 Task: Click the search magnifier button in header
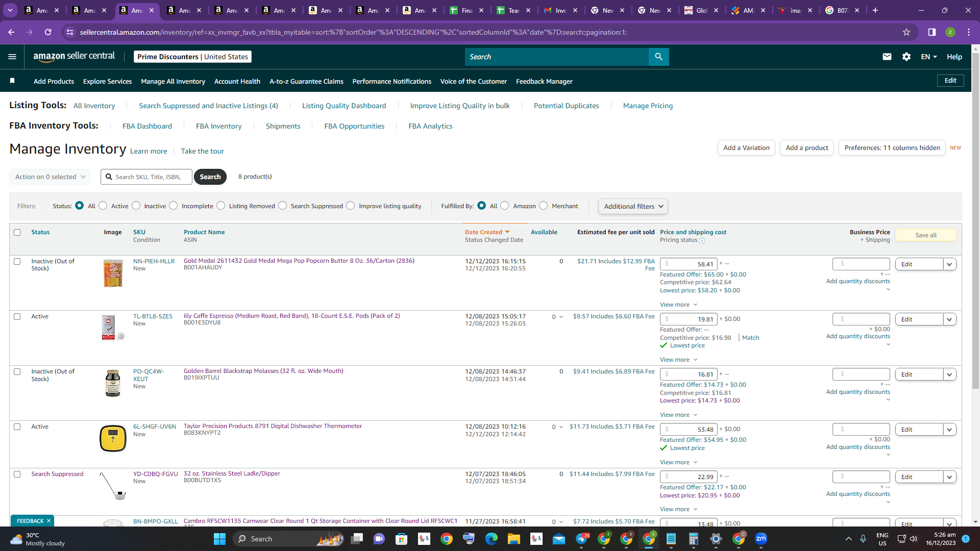click(658, 57)
